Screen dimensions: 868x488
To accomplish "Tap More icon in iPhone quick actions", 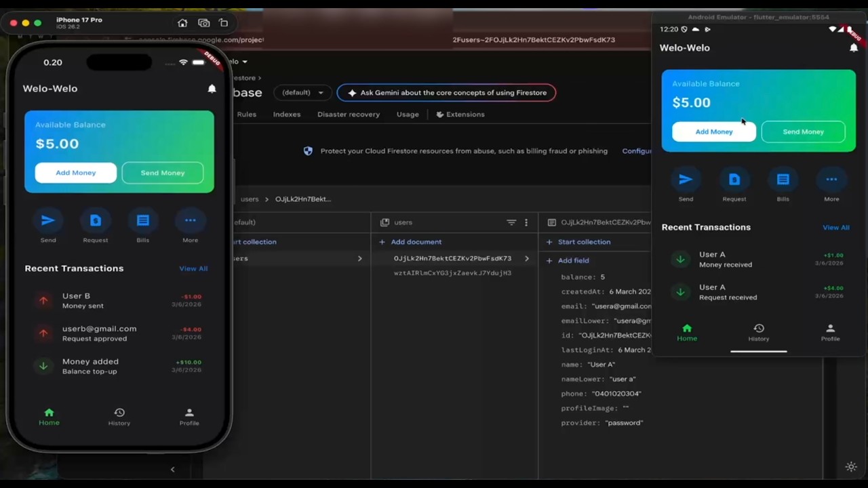I will 190,220.
